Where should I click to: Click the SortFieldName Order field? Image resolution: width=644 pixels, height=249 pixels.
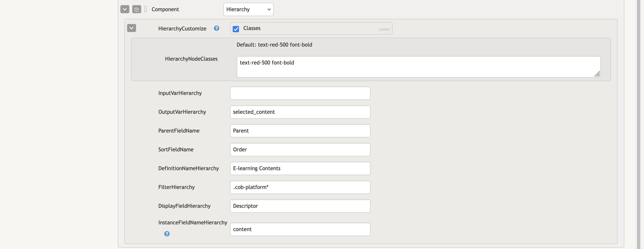pos(300,149)
